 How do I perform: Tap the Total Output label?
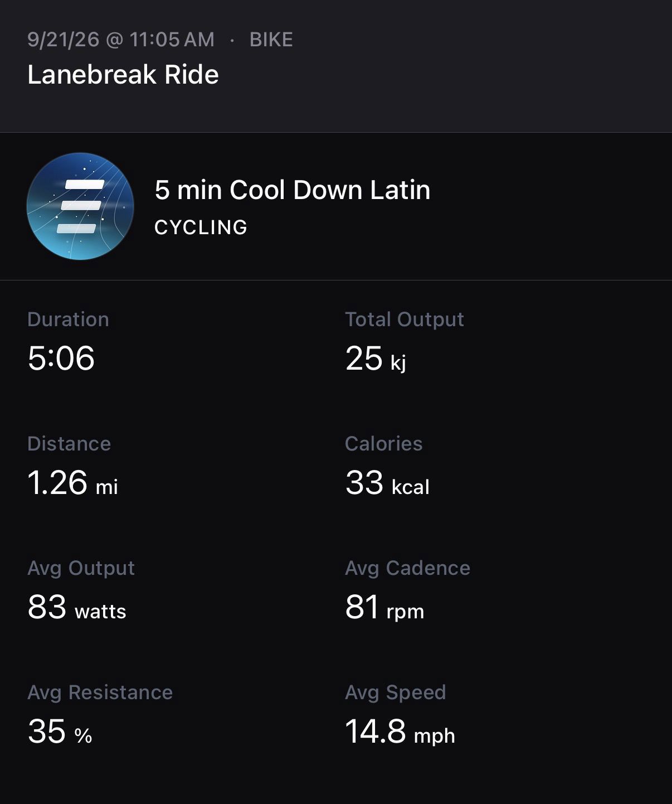[405, 319]
